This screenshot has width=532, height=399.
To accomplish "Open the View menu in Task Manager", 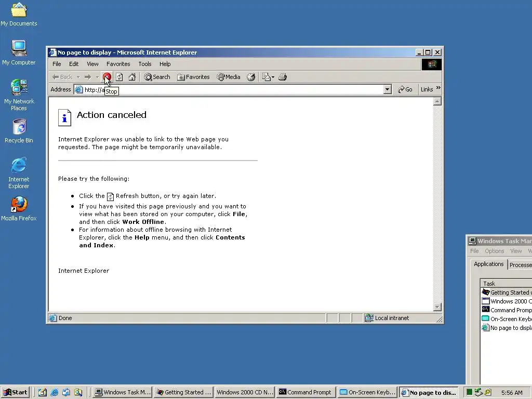I will (x=516, y=251).
